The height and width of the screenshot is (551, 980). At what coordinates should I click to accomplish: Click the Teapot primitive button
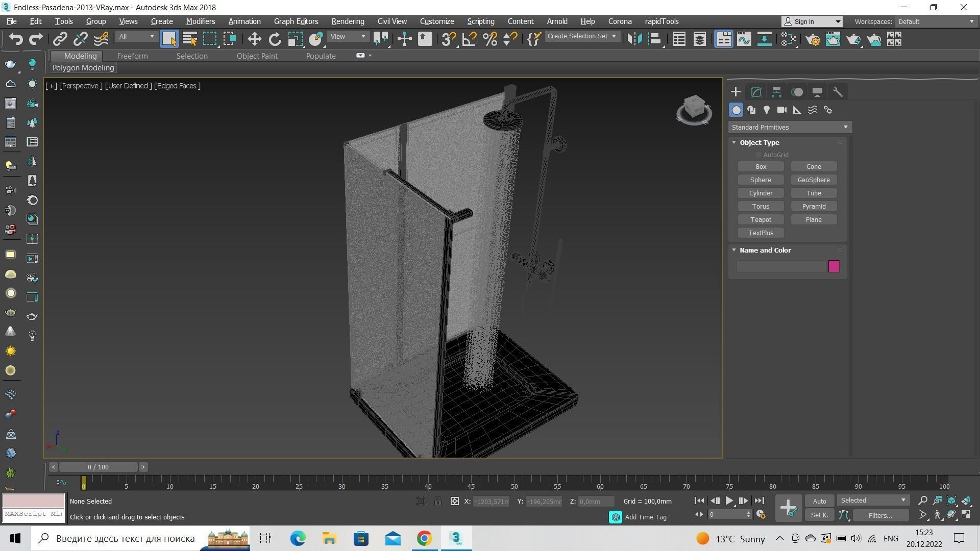(x=761, y=219)
